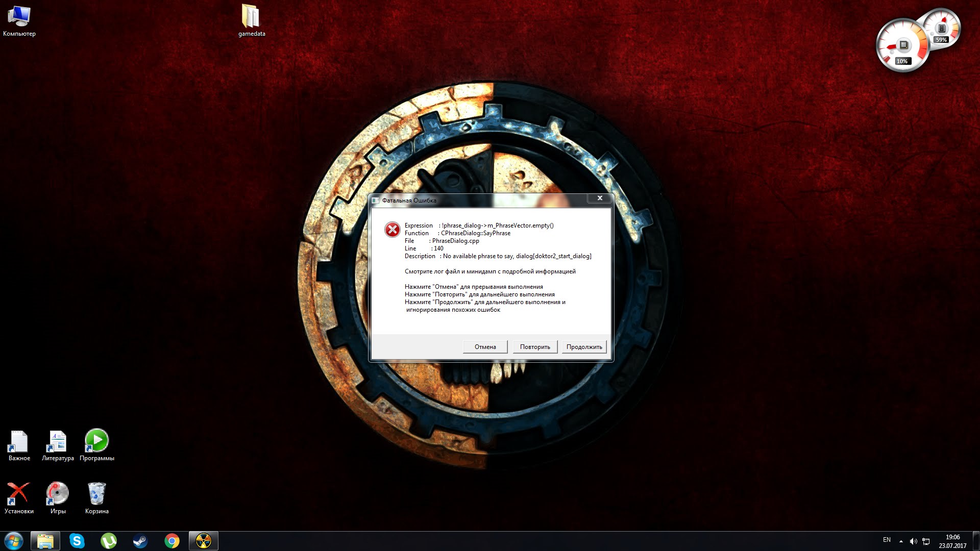The image size is (980, 551).
Task: Click the 'Смотрите лог файл' message line
Action: coord(490,271)
